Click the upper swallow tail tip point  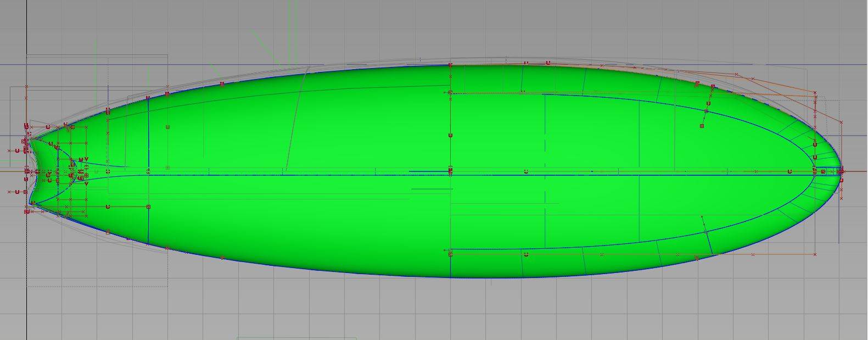click(29, 138)
